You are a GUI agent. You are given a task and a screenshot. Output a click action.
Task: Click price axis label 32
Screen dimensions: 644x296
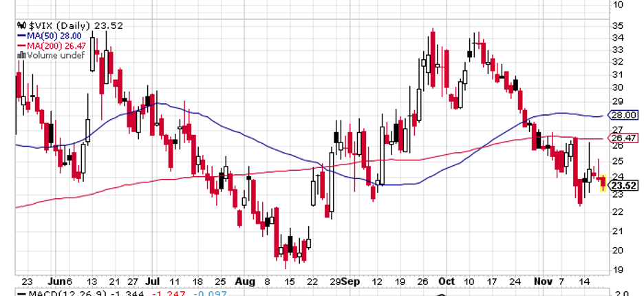[618, 62]
